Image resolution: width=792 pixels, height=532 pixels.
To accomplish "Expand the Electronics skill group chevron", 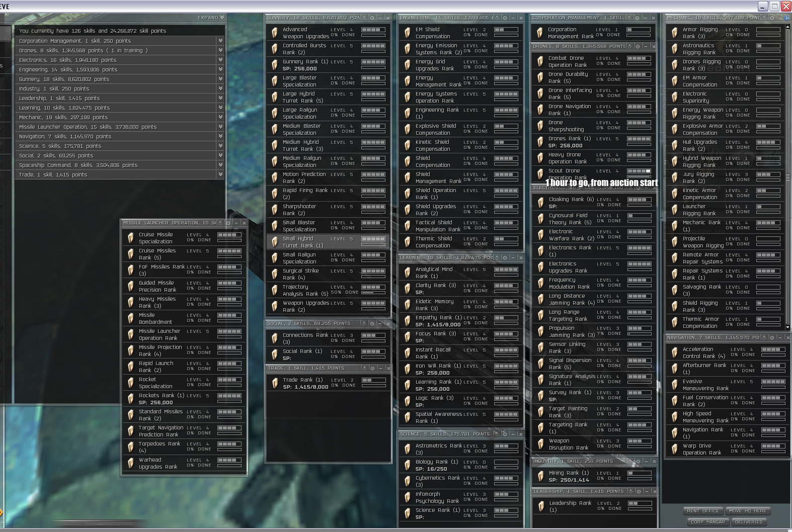I will 220,60.
